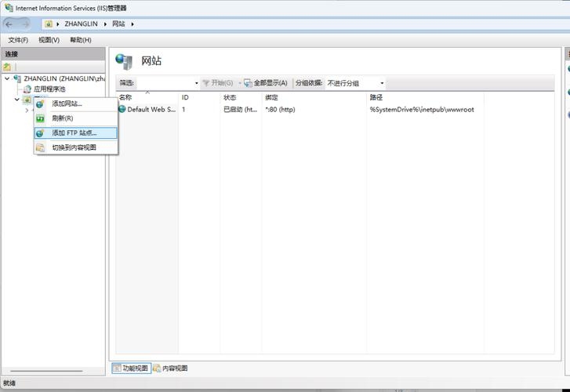This screenshot has width=570, height=392.
Task: Click the 全部显示(A) toolbar button
Action: pyautogui.click(x=265, y=83)
